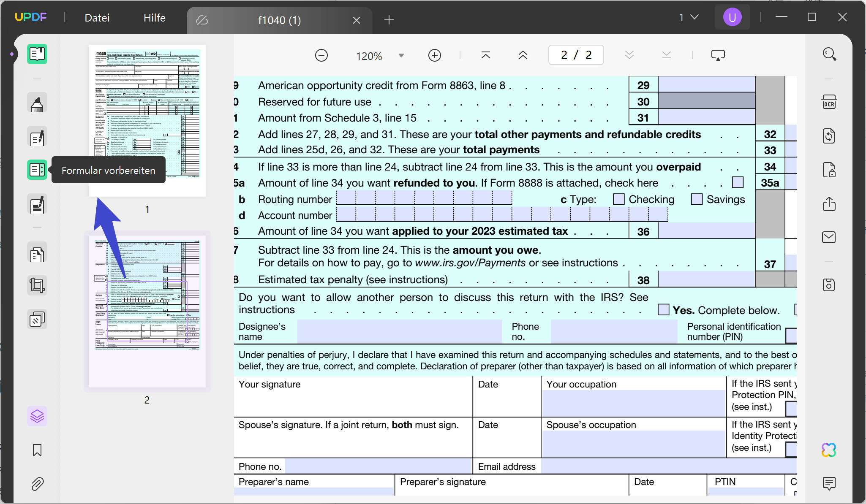Viewport: 866px width, 504px height.
Task: Switch to the f1040 (1) tab
Action: 279,20
